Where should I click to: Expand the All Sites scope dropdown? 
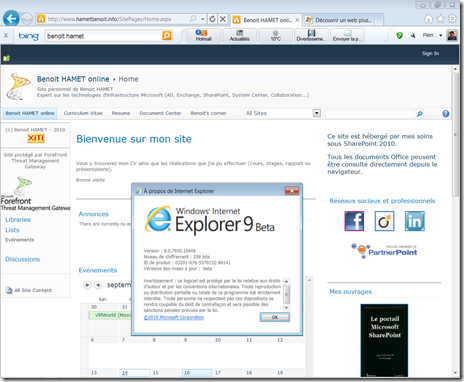click(x=317, y=113)
